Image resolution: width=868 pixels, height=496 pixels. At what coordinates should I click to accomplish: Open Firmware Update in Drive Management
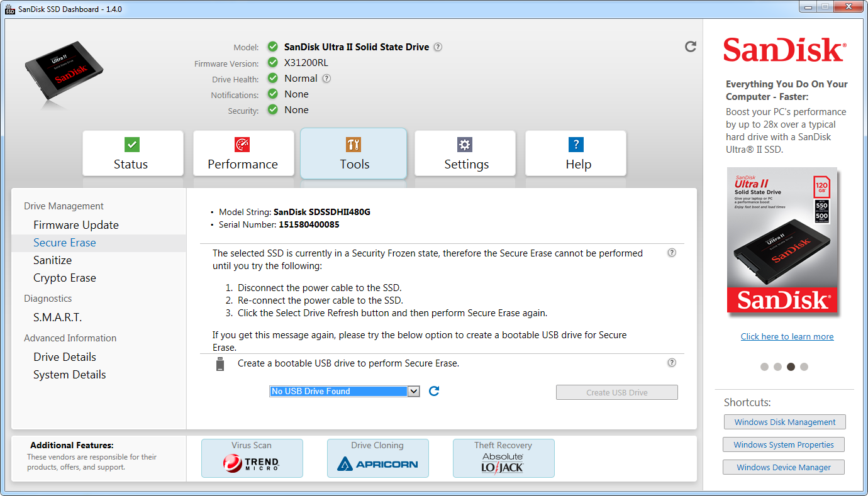[76, 225]
